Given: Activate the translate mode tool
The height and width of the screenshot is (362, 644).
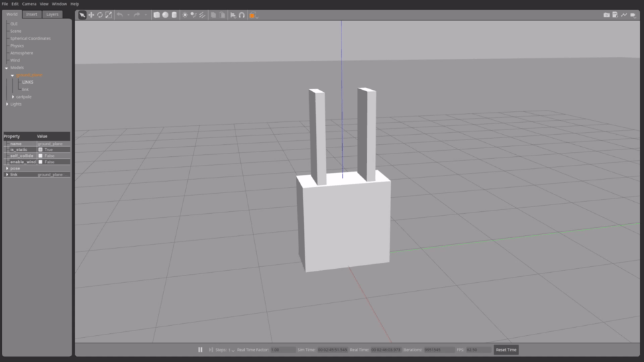Looking at the screenshot, I should (91, 15).
